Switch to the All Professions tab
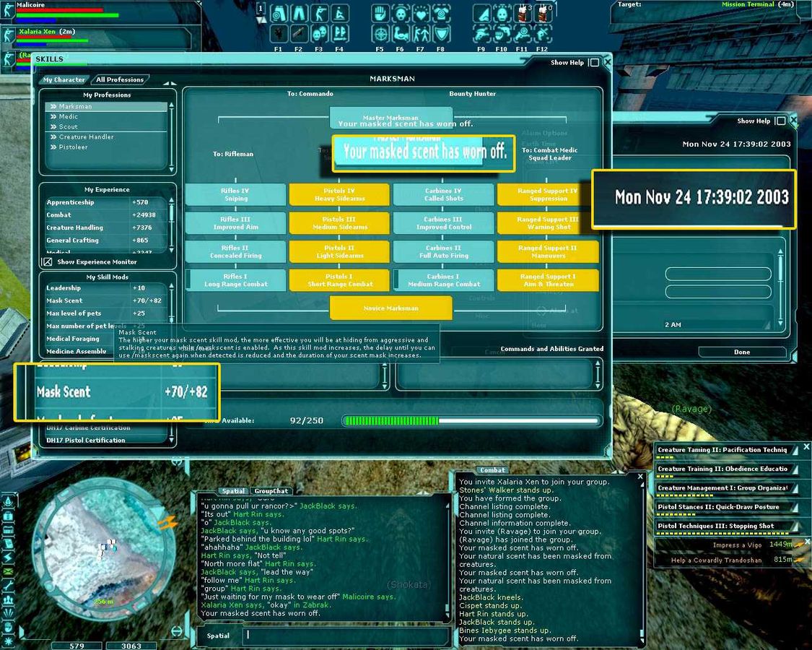This screenshot has width=812, height=650. click(x=120, y=80)
